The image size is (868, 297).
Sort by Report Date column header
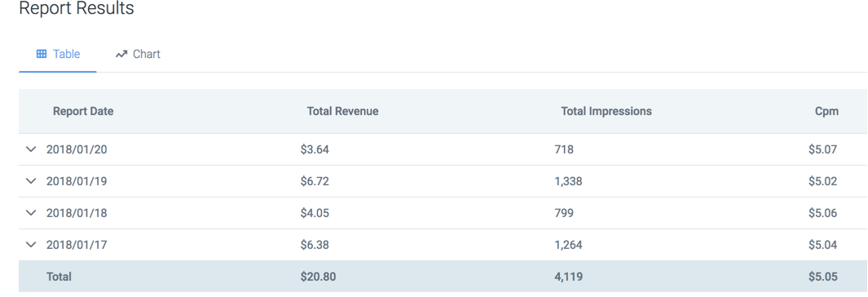point(83,111)
